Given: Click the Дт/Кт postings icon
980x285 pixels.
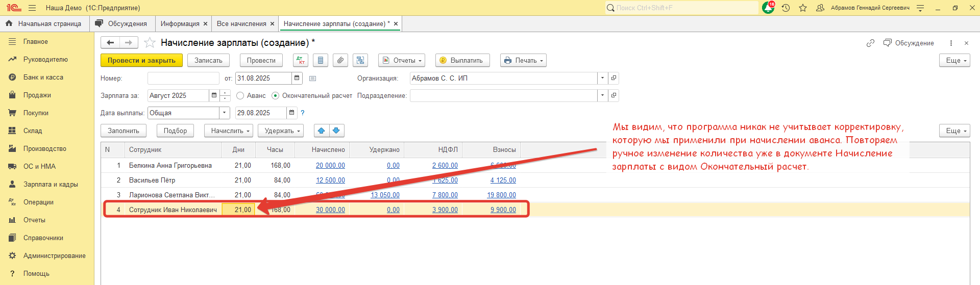Looking at the screenshot, I should [x=301, y=60].
